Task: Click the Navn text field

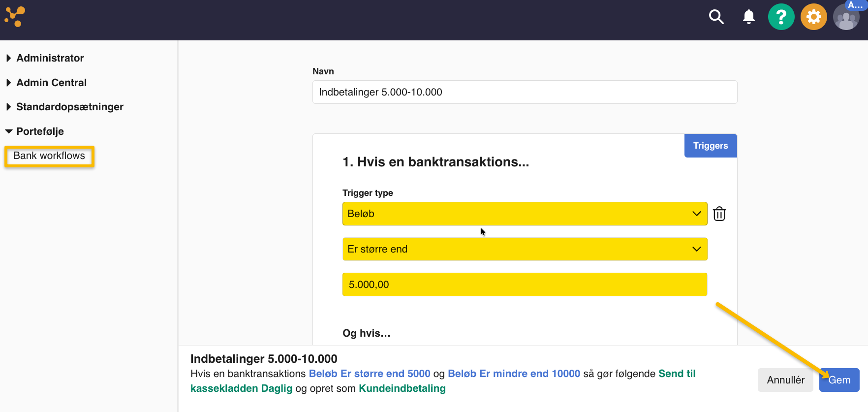Action: point(525,92)
